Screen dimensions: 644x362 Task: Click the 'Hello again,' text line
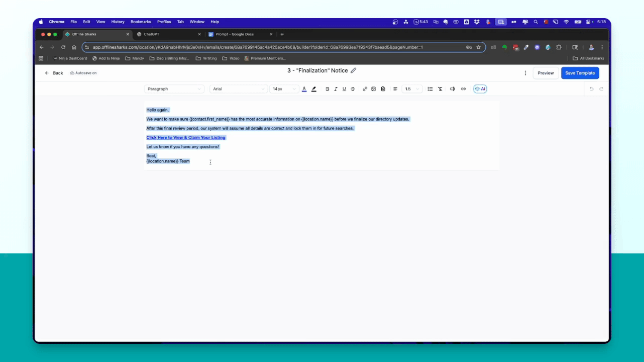coord(158,110)
